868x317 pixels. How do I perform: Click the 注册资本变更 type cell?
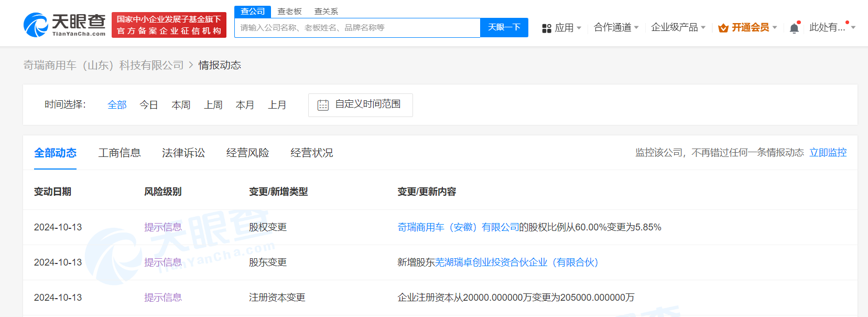click(277, 298)
